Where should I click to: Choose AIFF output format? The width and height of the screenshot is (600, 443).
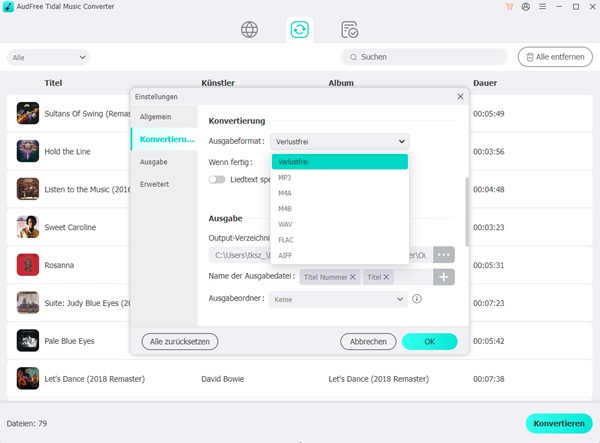click(340, 256)
